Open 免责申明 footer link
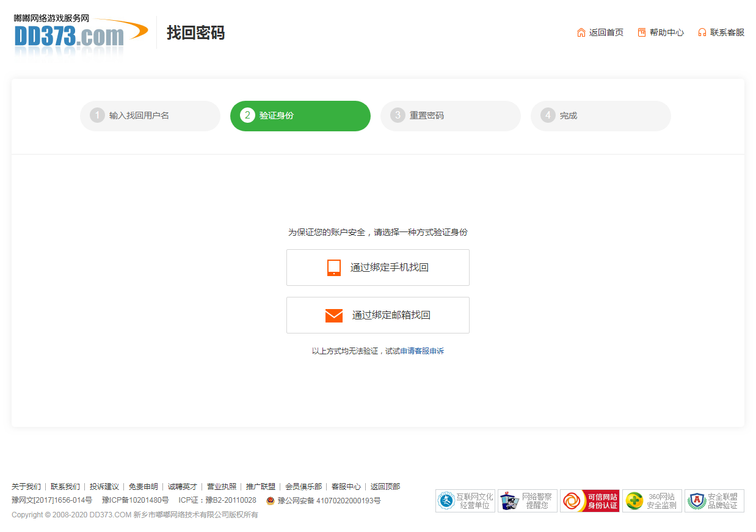Screen dimensions: 756x532 144,487
